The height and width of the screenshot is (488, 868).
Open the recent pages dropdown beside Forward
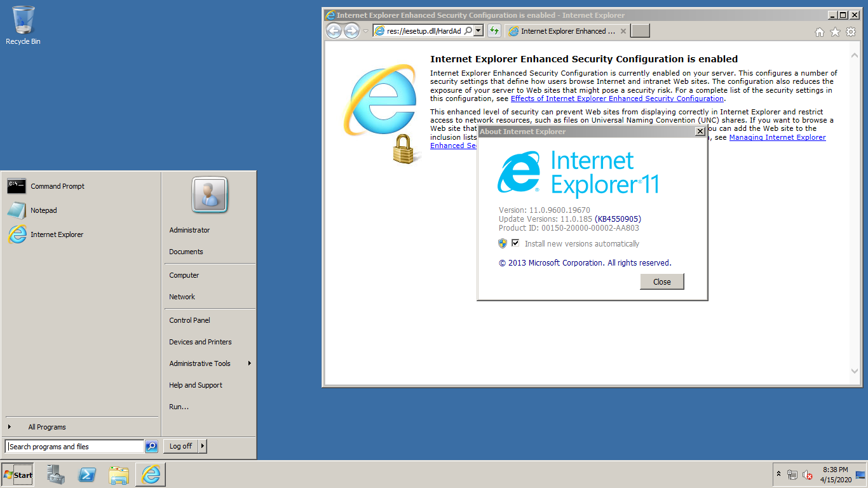pyautogui.click(x=365, y=31)
